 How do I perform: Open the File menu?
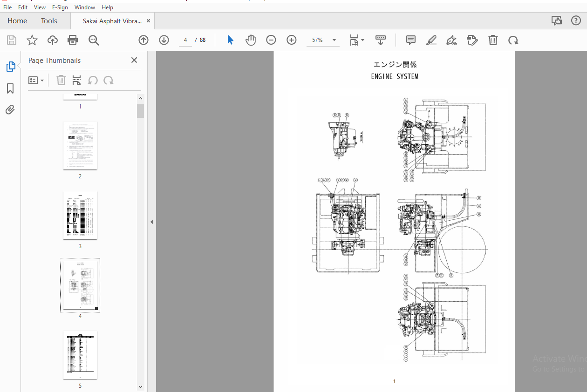pos(7,7)
